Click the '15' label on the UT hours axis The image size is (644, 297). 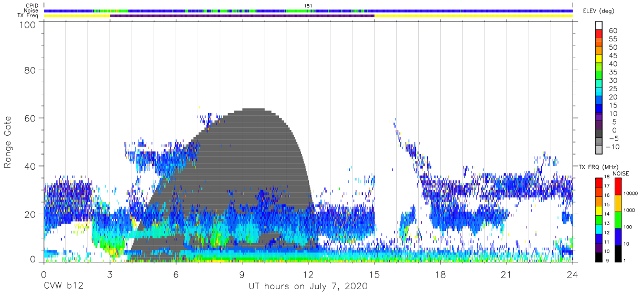click(374, 274)
